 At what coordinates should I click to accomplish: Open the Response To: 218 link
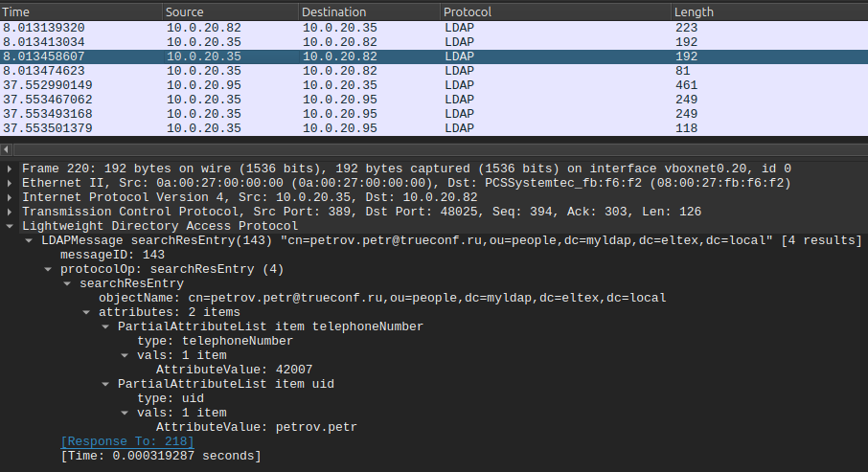click(x=126, y=441)
